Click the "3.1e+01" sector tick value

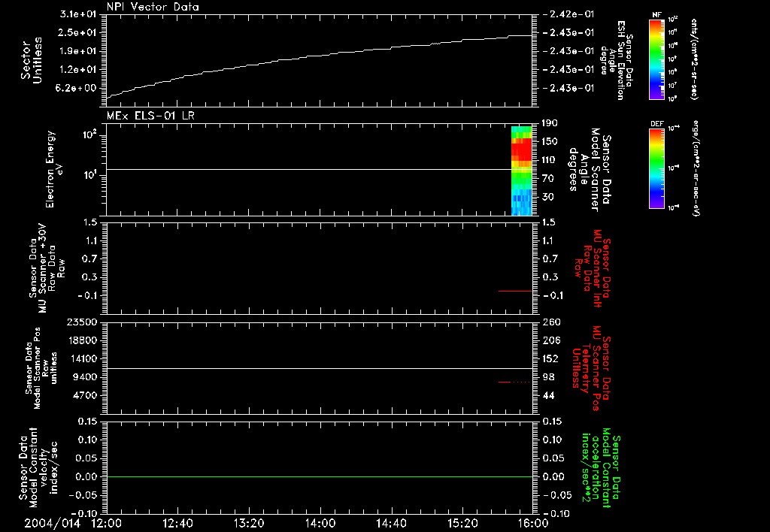pyautogui.click(x=78, y=14)
